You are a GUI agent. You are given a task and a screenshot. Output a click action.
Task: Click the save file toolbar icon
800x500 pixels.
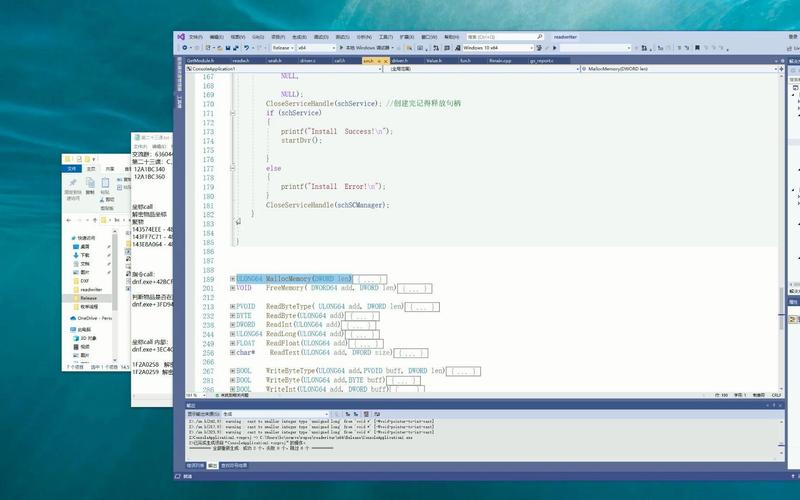tap(228, 48)
